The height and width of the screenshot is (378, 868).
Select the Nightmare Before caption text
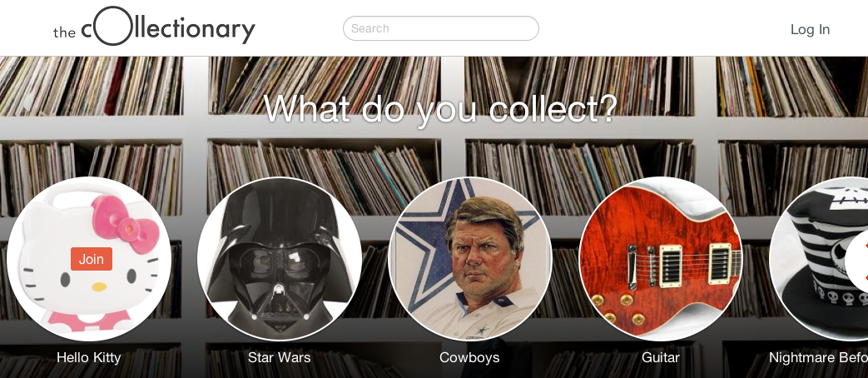pyautogui.click(x=818, y=357)
